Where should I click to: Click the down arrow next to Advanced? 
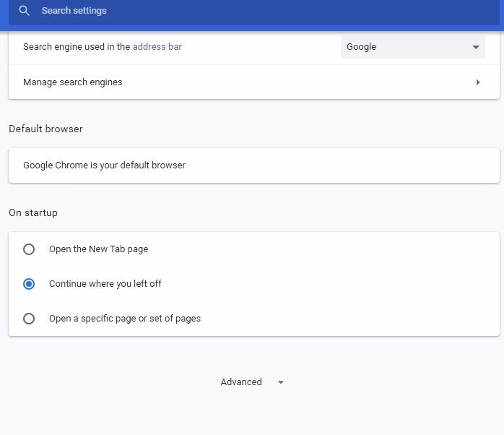[281, 382]
